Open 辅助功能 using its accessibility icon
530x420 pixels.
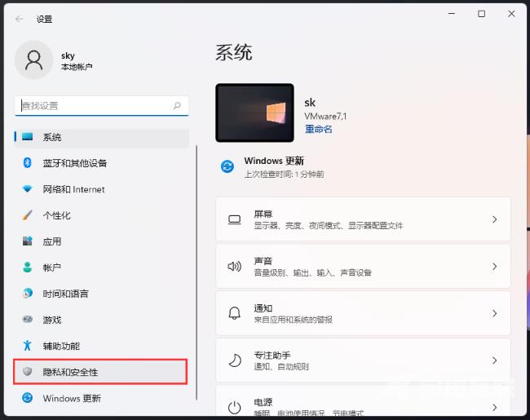28,346
